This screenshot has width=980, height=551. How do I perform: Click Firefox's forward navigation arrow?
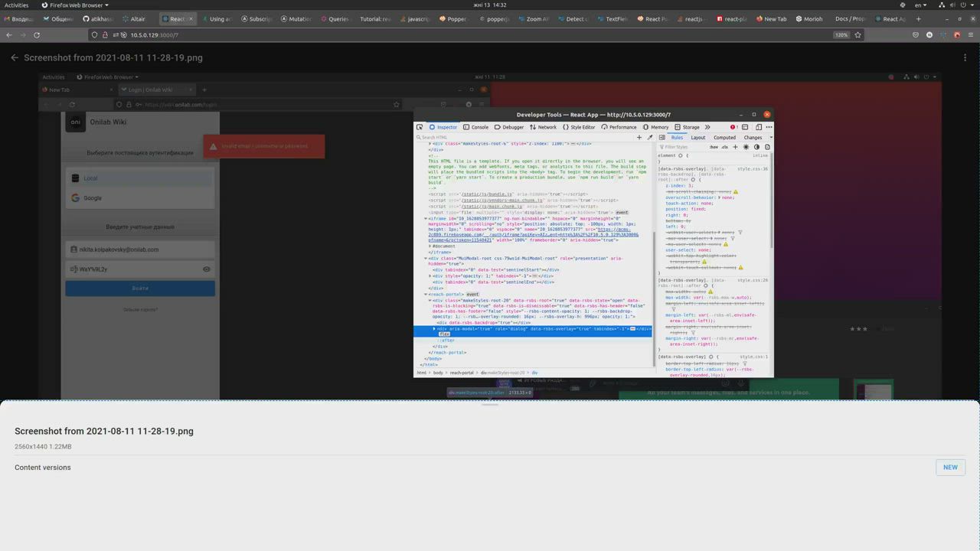point(23,34)
